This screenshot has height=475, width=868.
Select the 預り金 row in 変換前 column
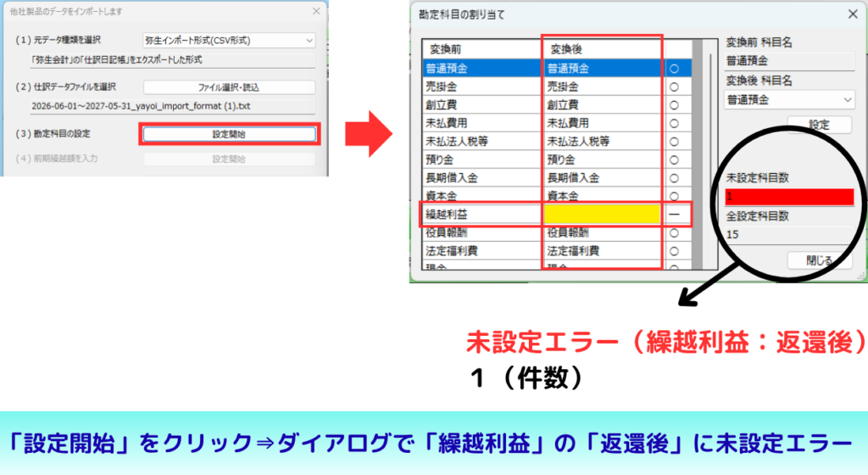[x=482, y=160]
